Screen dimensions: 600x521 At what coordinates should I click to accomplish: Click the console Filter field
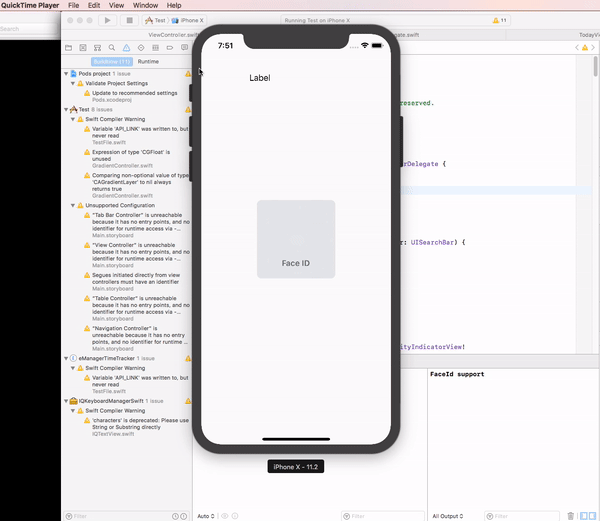point(522,516)
